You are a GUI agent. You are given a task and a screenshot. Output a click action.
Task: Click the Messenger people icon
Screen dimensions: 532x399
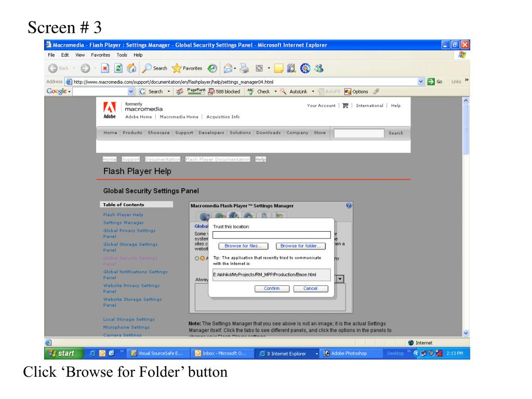[x=318, y=69]
